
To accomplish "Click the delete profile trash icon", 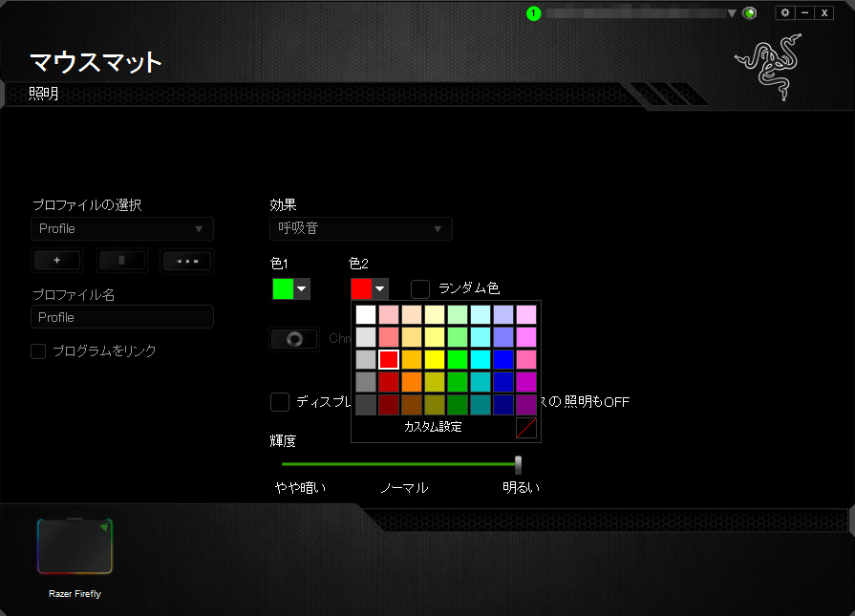I will pyautogui.click(x=122, y=260).
